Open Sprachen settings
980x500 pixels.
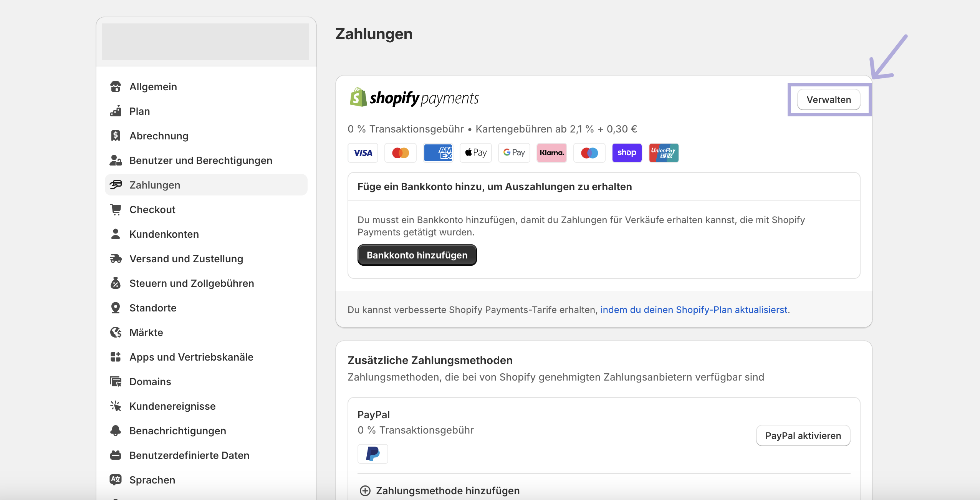(206, 480)
